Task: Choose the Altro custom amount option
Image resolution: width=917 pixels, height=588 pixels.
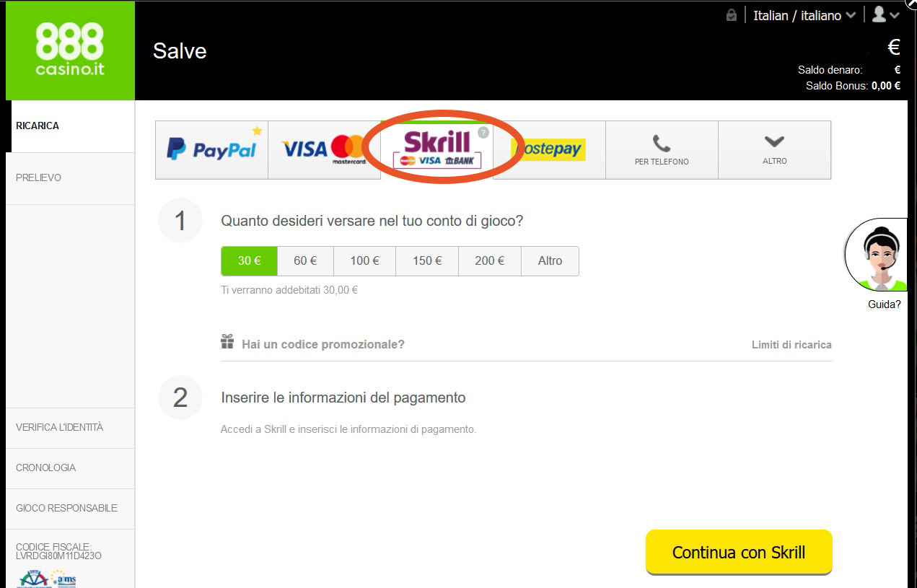Action: [x=550, y=261]
